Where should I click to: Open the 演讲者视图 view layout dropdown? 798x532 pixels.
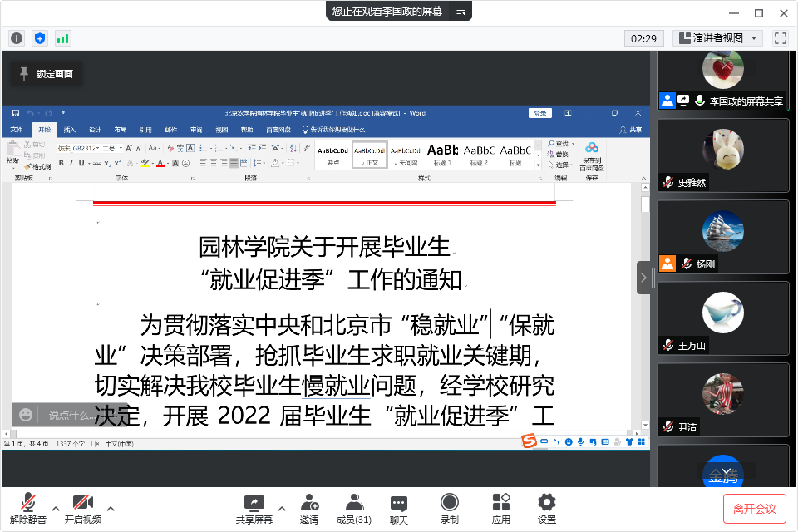[717, 38]
